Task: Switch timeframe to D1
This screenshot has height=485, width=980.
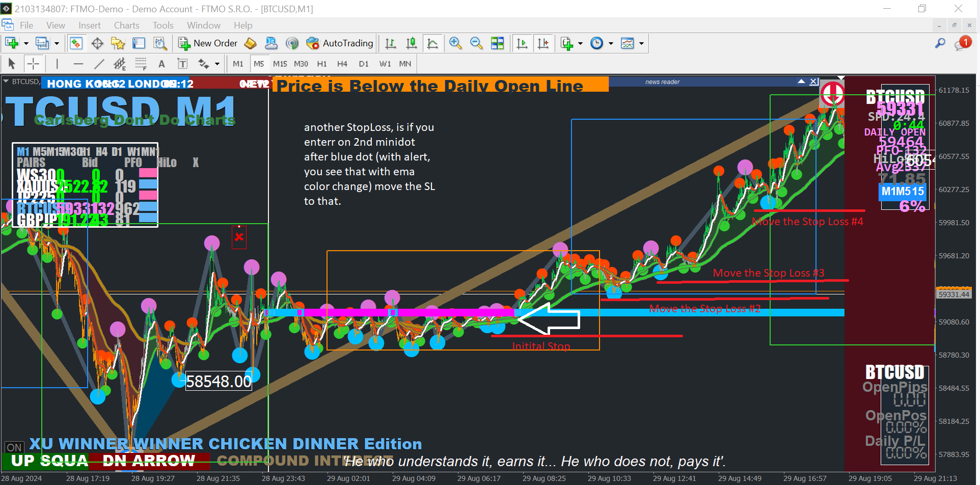Action: point(364,64)
